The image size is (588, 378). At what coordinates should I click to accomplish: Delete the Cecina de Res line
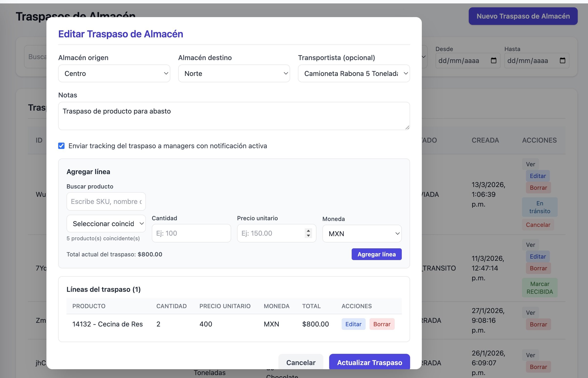(x=382, y=324)
